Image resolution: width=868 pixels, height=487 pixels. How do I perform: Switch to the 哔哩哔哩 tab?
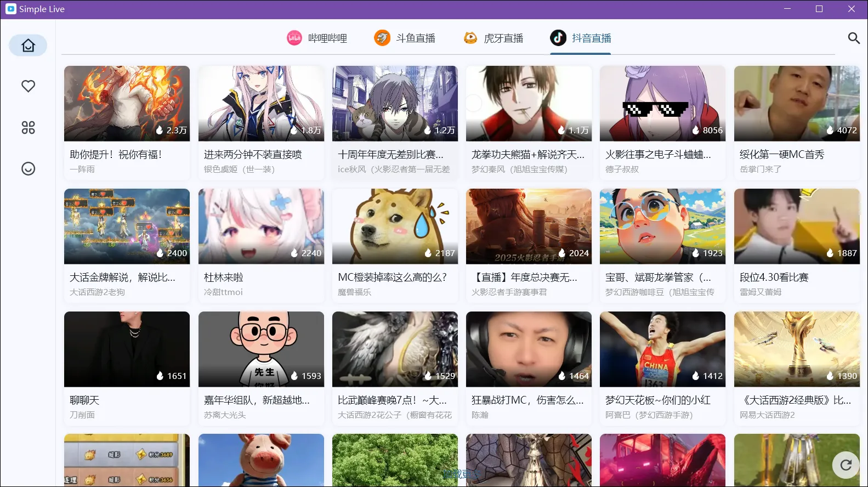coord(317,38)
